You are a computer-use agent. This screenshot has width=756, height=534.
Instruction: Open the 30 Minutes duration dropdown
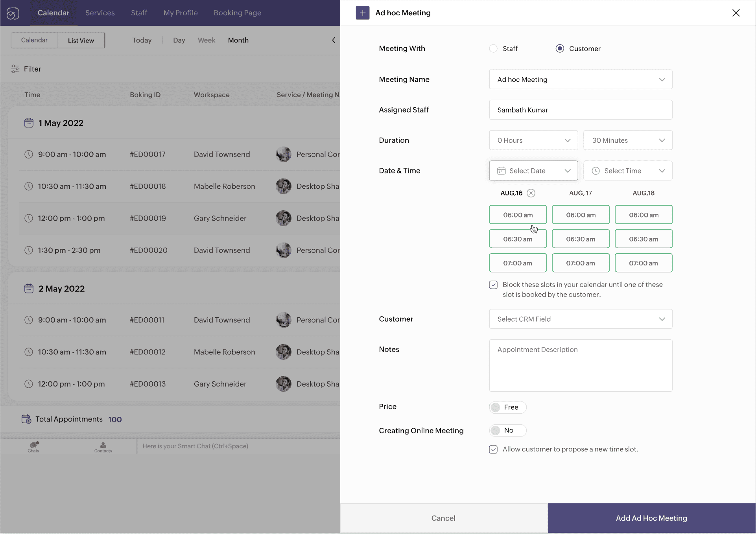click(x=628, y=140)
